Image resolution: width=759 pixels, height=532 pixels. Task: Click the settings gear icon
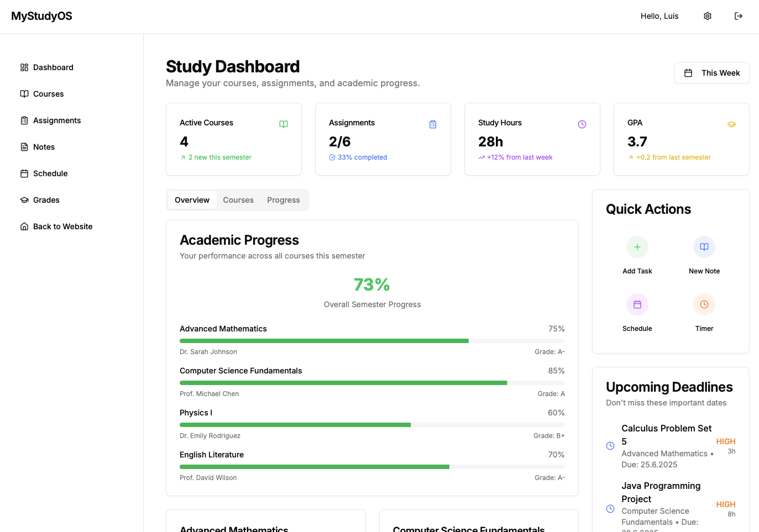tap(707, 16)
